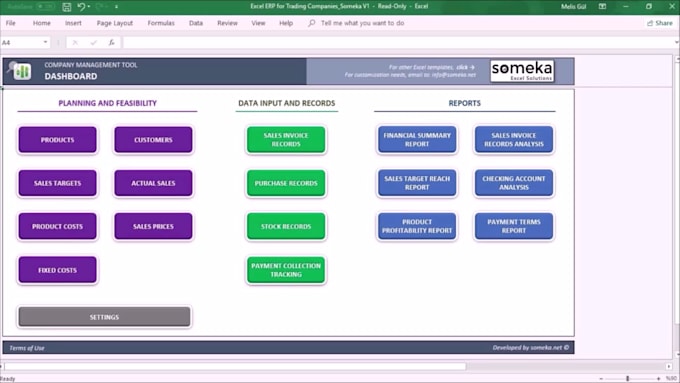This screenshot has height=383, width=680.
Task: Open the Formulas tab
Action: (x=161, y=23)
